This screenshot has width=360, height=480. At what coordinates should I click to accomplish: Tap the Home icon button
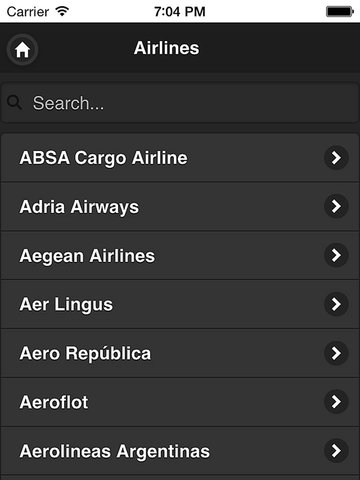click(x=22, y=50)
